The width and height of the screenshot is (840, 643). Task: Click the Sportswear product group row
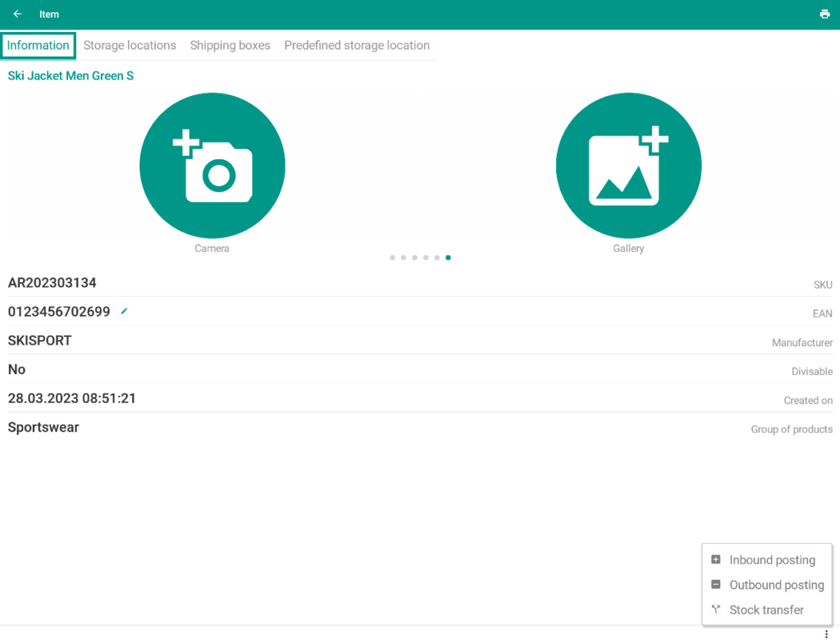pos(43,427)
